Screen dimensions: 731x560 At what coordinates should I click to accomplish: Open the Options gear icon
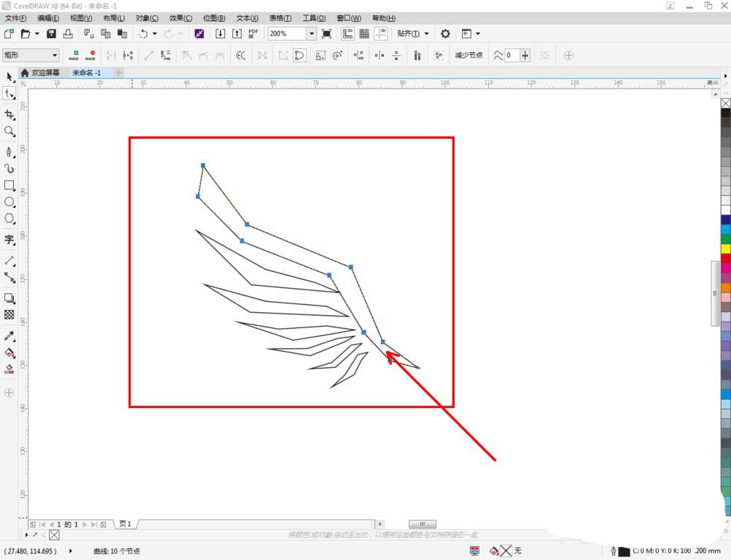point(445,34)
